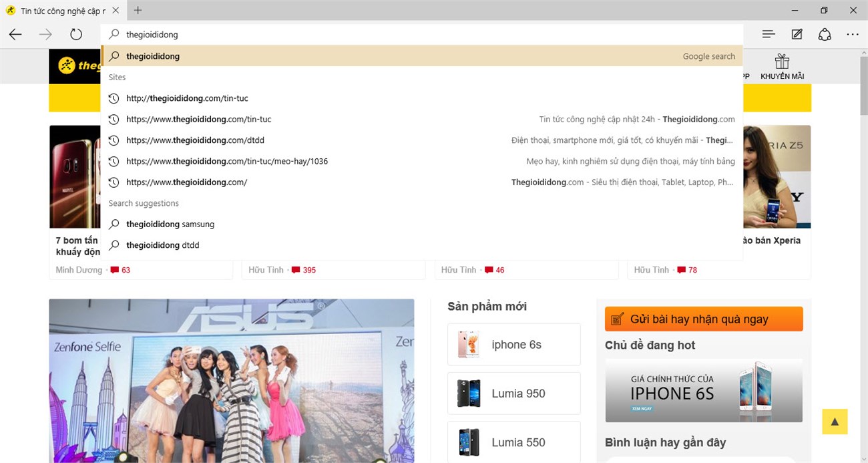Image resolution: width=868 pixels, height=463 pixels.
Task: Open the ASUS Zenfone Selfie event photo
Action: point(231,381)
